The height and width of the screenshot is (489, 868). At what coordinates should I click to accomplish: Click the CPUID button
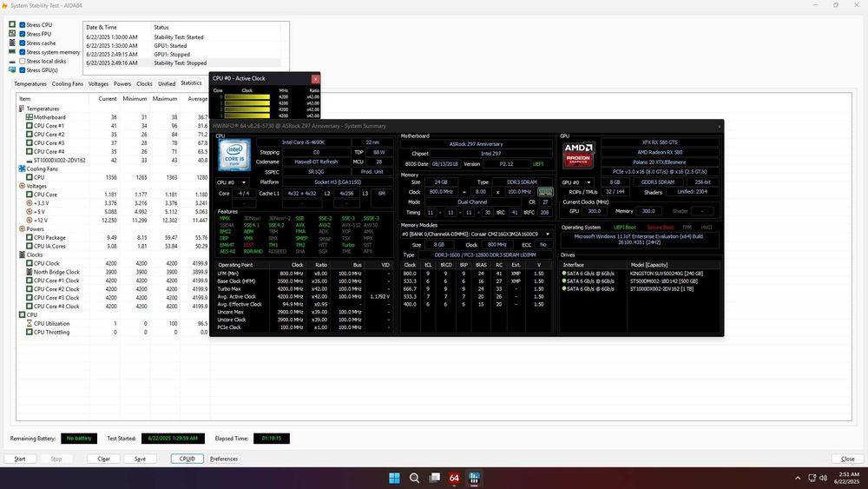pos(187,459)
